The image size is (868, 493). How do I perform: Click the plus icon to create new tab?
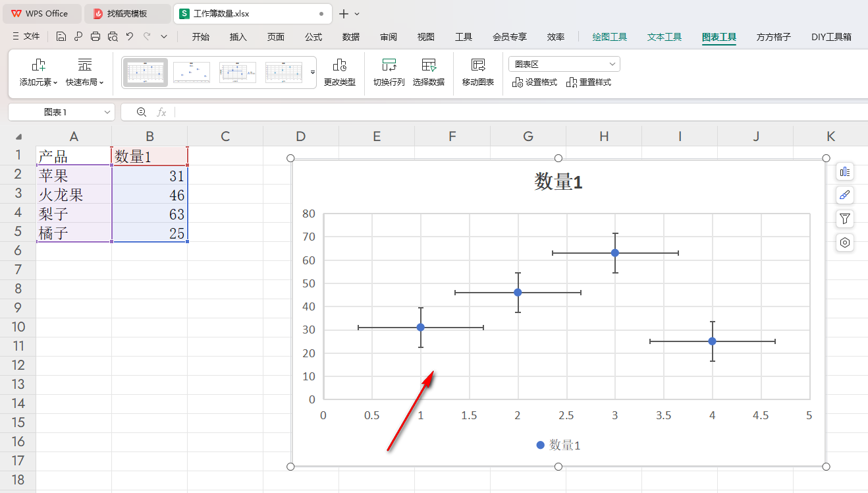pyautogui.click(x=344, y=13)
